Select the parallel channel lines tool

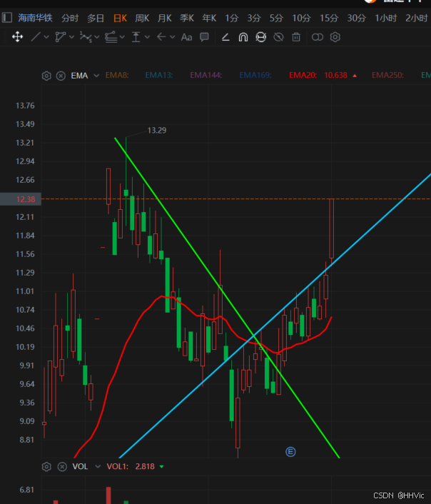(x=111, y=37)
